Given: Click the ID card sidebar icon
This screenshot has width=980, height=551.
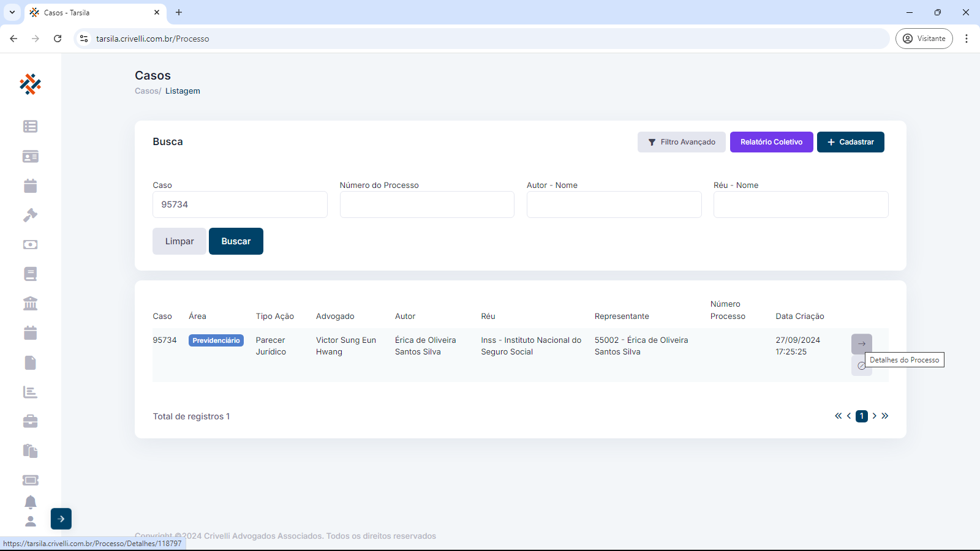Looking at the screenshot, I should [30, 156].
